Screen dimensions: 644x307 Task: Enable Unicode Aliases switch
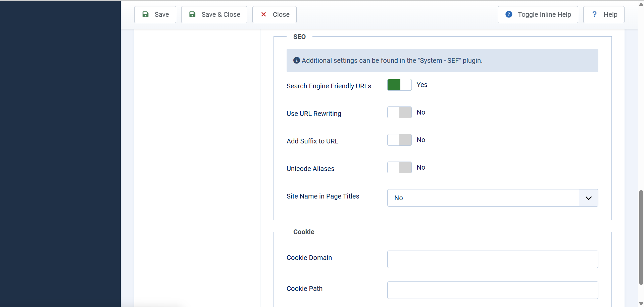pyautogui.click(x=399, y=168)
